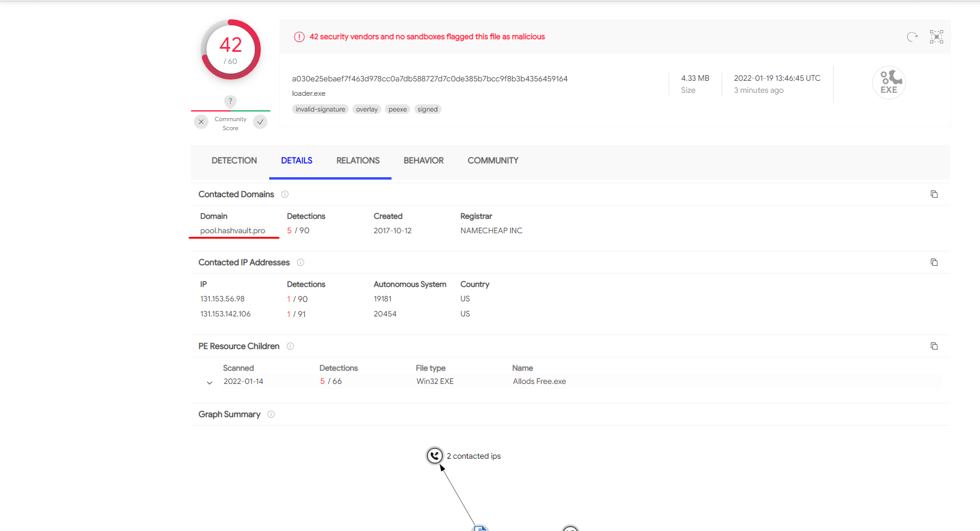Viewport: 980px width, 531px height.
Task: Open the pool.hashvault.pro domain link
Action: (x=233, y=231)
